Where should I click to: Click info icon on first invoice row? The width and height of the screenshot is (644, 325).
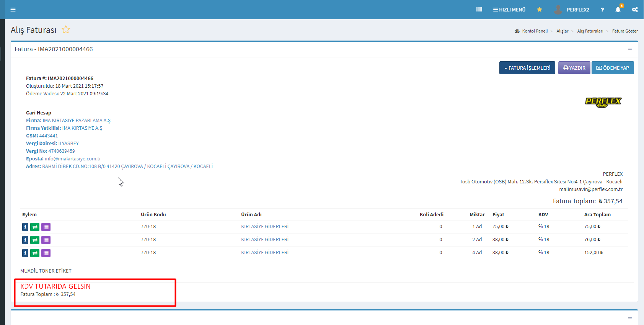coord(25,227)
